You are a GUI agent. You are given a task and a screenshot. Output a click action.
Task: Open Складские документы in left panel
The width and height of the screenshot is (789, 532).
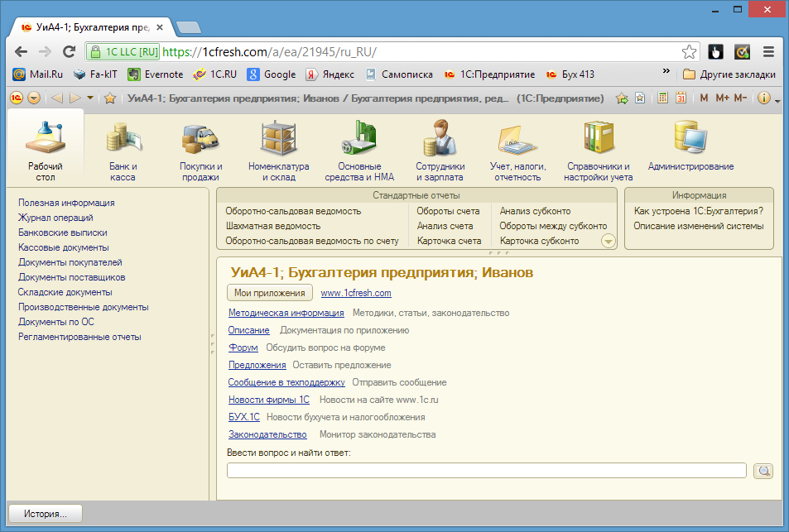tap(65, 292)
